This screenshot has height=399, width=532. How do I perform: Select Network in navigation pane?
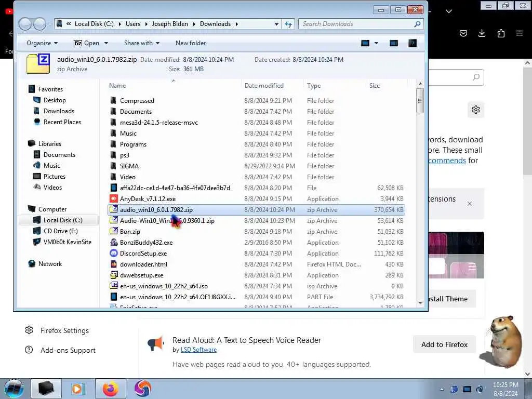point(50,263)
